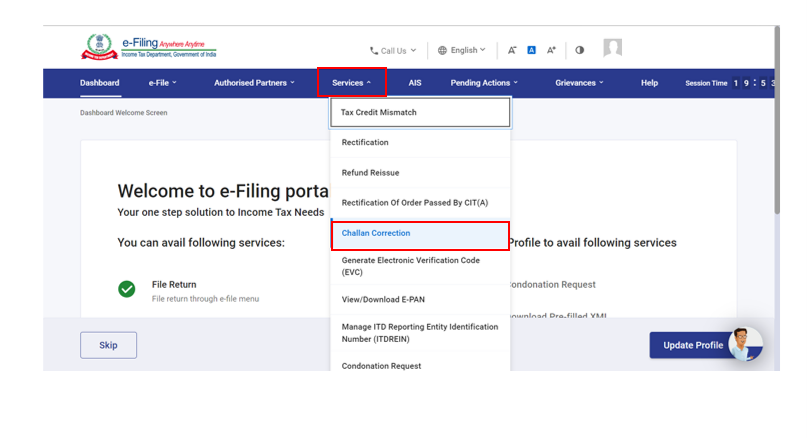Expand the Authorised Partners menu

coord(254,83)
